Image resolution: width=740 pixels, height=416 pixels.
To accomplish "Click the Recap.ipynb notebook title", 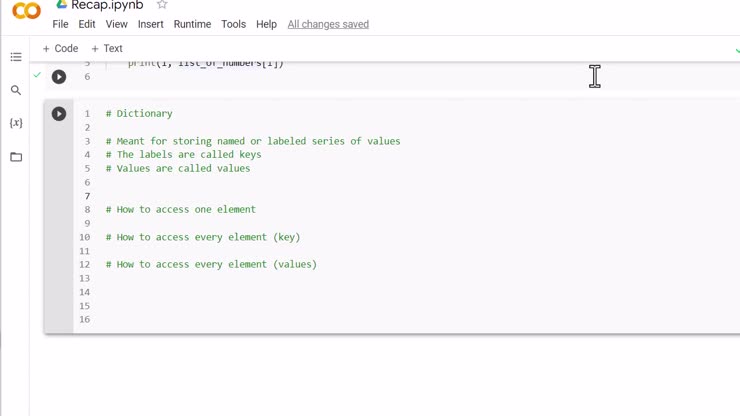I will click(x=107, y=5).
